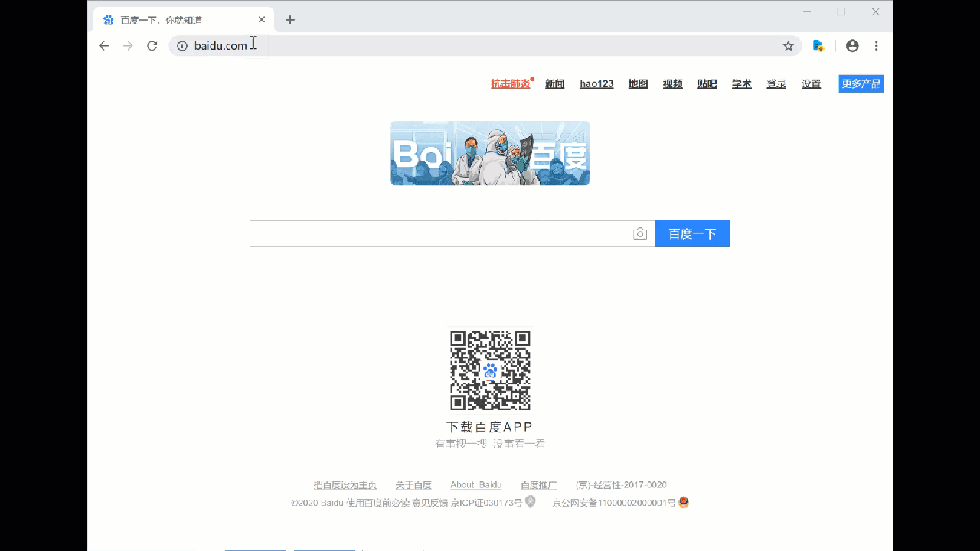This screenshot has height=551, width=980.
Task: Click the 下载百度APP text
Action: pyautogui.click(x=490, y=427)
